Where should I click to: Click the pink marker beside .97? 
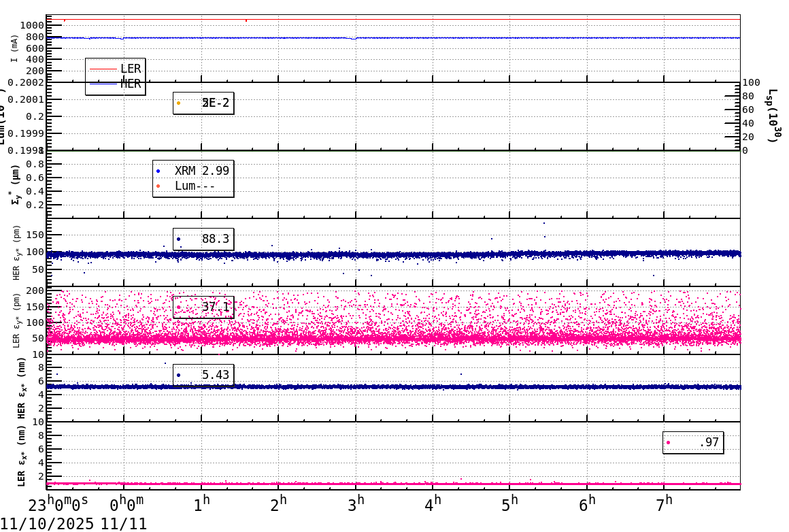668,442
